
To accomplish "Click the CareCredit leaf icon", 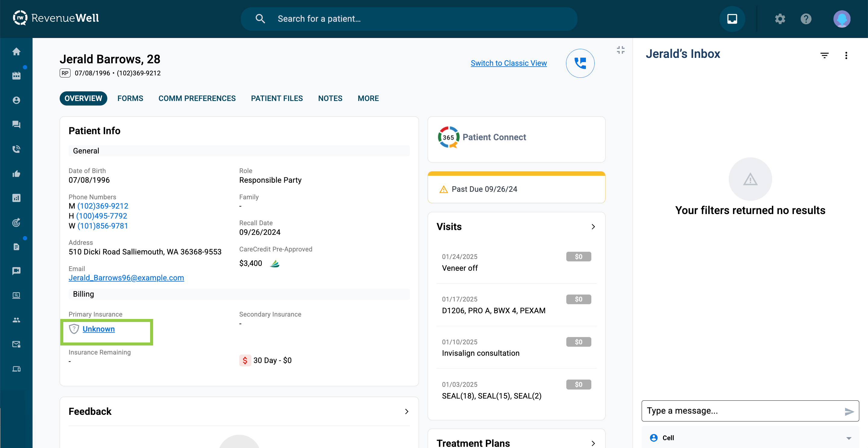I will coord(275,263).
